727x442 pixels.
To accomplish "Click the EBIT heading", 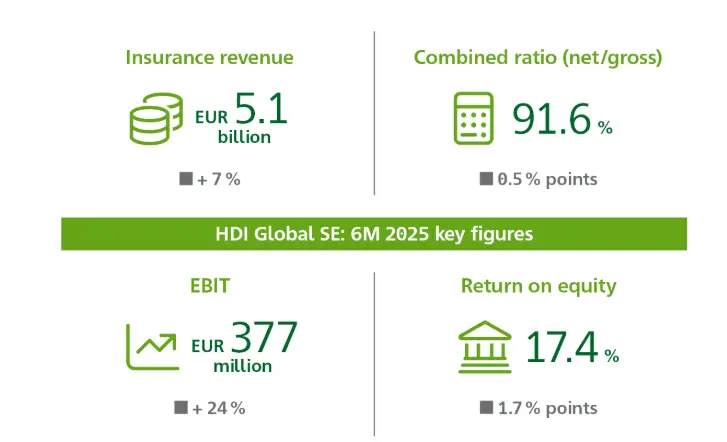I will (209, 286).
